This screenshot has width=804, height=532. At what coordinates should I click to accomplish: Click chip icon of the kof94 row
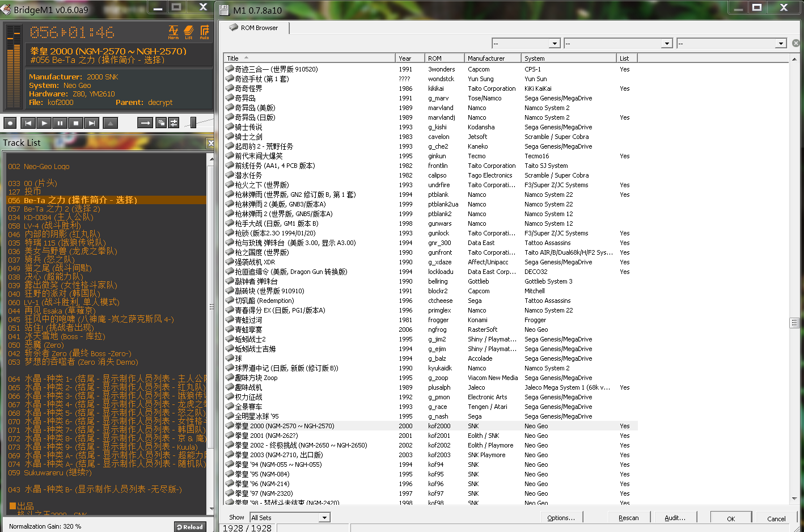pos(230,464)
